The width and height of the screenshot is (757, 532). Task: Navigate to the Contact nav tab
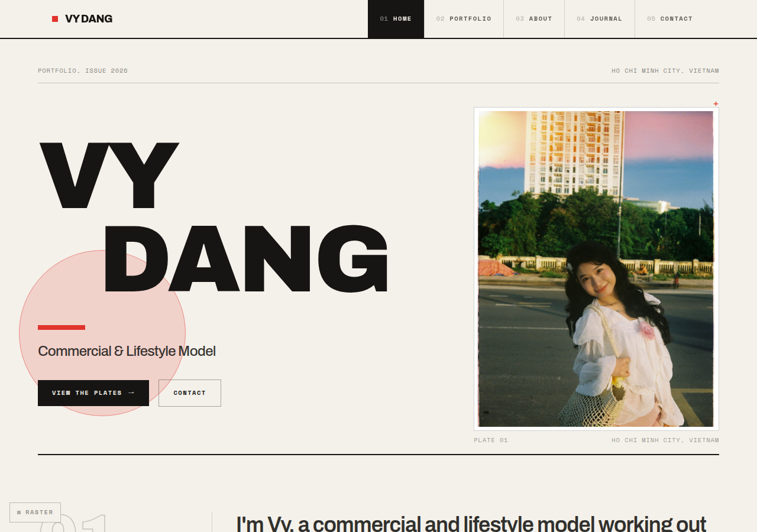point(669,19)
